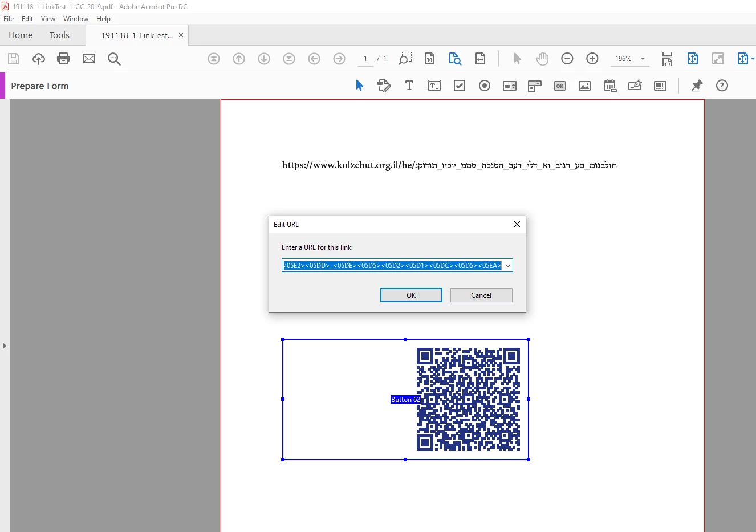This screenshot has height=532, width=756.
Task: Add a text field tool
Action: coord(434,86)
